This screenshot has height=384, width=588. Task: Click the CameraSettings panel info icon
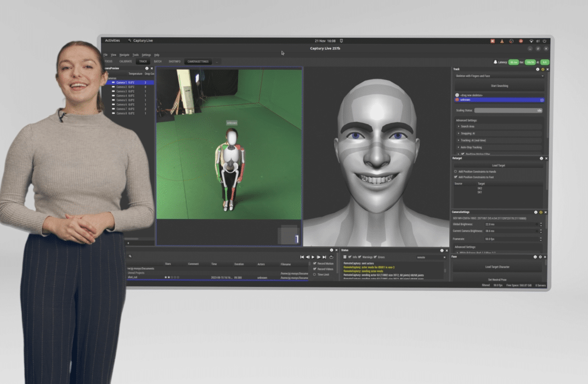coord(535,212)
